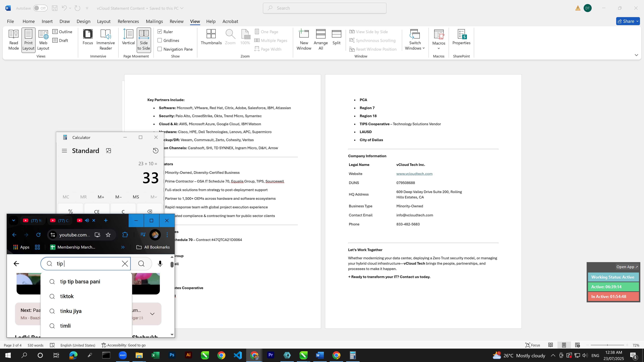Open the References tab

coord(128,21)
